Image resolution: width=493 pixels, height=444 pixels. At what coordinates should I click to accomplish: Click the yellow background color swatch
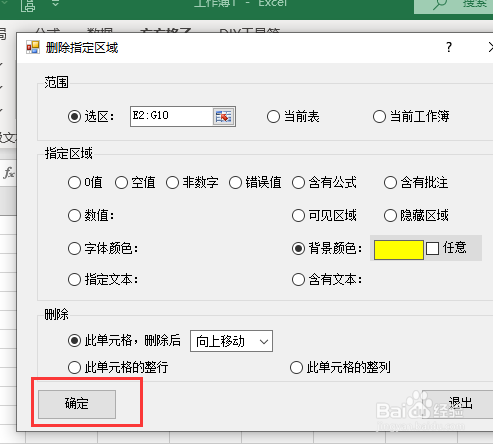[x=399, y=250]
